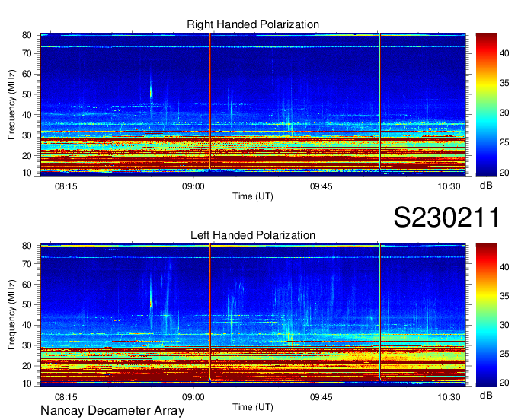Click the 30 dB tick on Left Handed color bar
The width and height of the screenshot is (518, 420).
504,325
